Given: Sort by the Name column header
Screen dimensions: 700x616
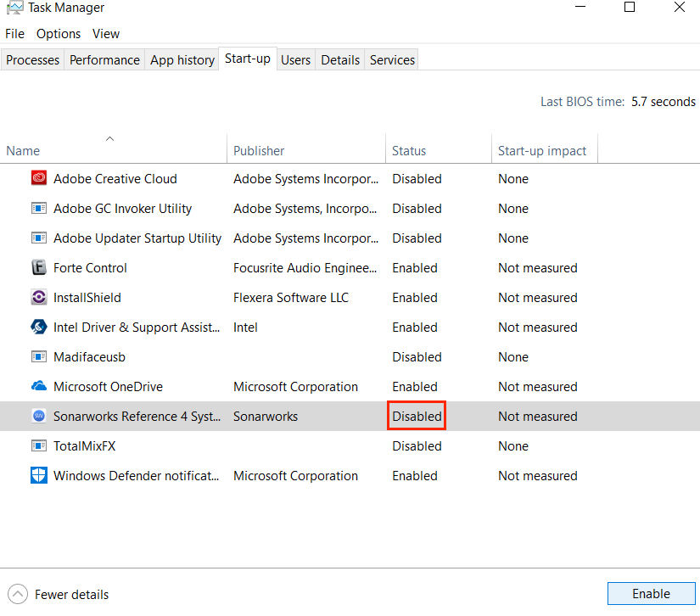Looking at the screenshot, I should pyautogui.click(x=114, y=148).
